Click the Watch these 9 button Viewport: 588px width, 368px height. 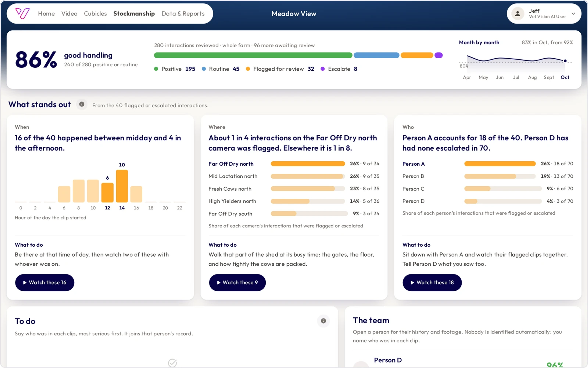click(237, 283)
